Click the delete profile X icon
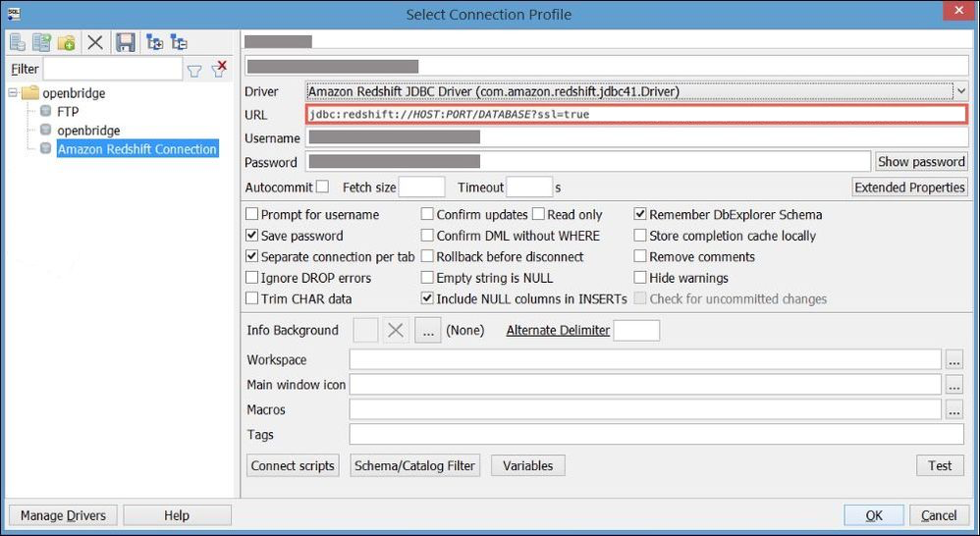This screenshot has width=980, height=536. click(x=95, y=42)
